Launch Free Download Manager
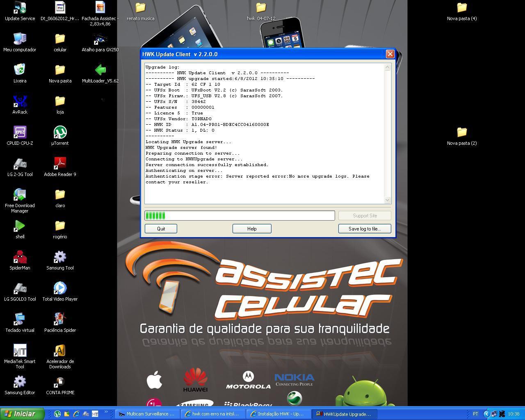 tap(20, 201)
